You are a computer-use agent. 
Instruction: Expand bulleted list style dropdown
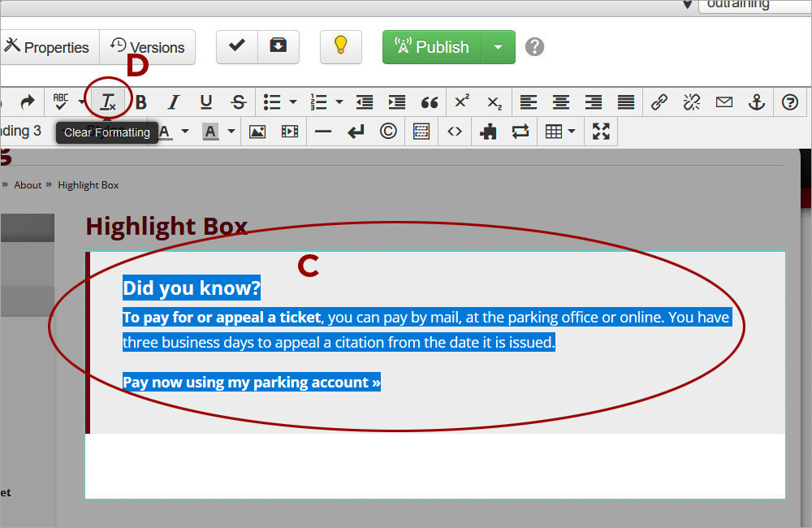click(x=293, y=102)
